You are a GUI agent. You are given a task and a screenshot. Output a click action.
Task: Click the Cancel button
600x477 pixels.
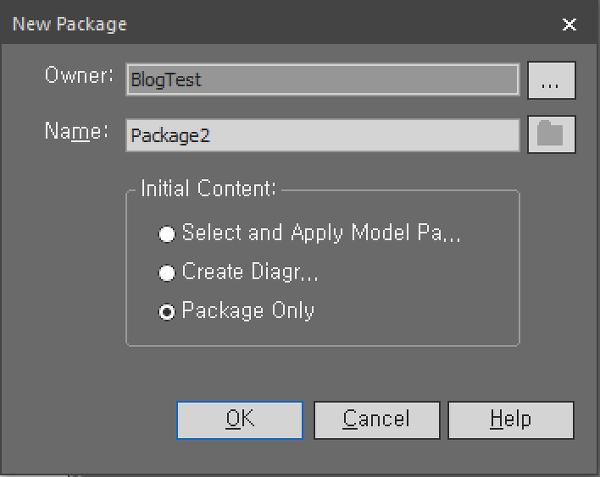pos(377,420)
